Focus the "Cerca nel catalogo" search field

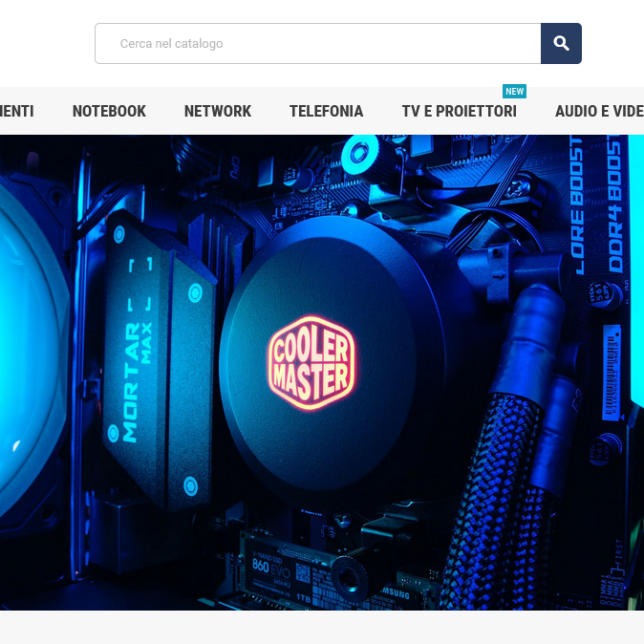pos(318,44)
